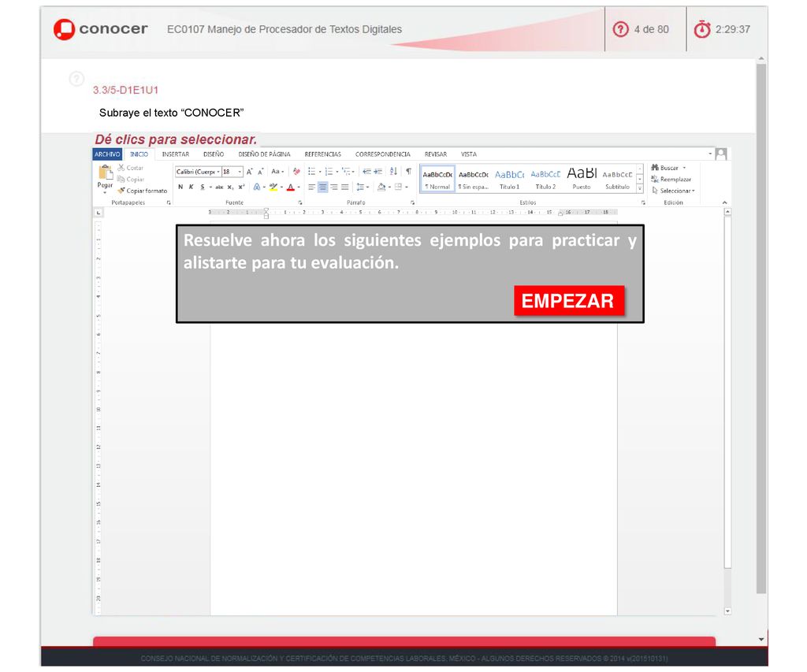Open the ARCHIVO tab
The image size is (807, 672).
click(107, 154)
